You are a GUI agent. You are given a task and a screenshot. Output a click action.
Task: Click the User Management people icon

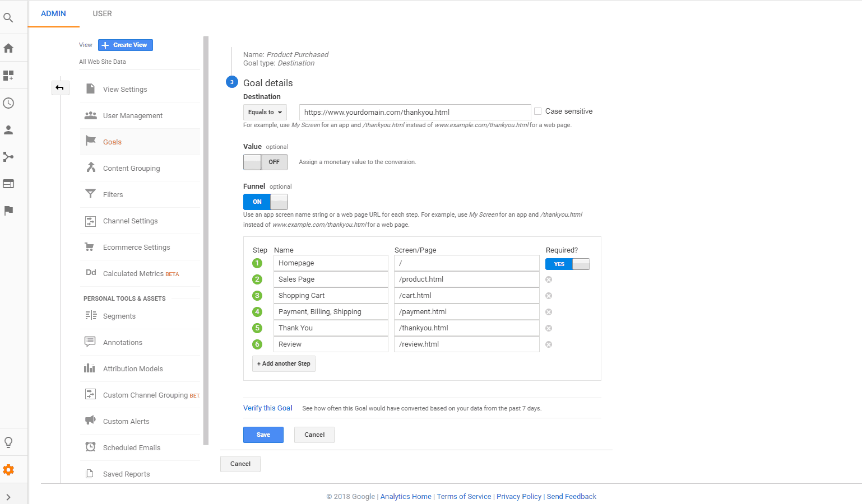[90, 115]
